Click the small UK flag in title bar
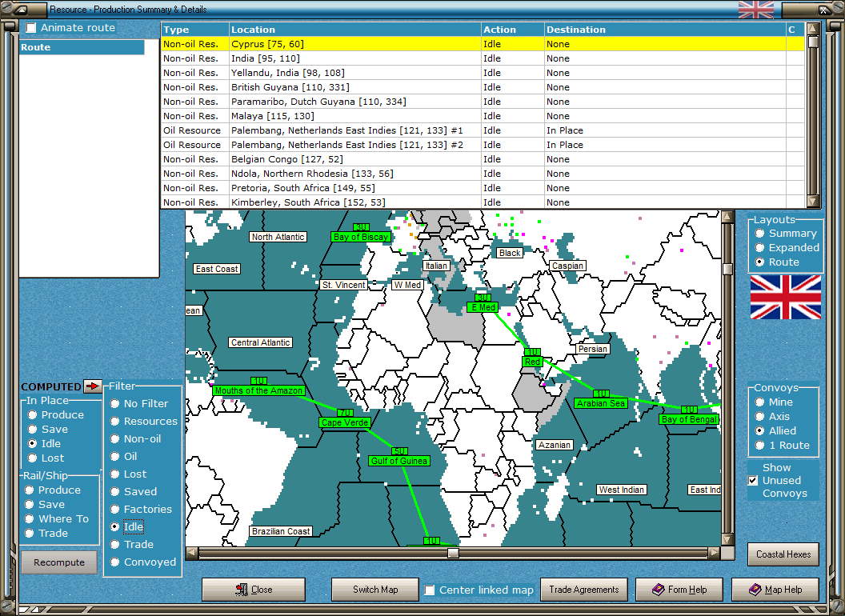Image resolution: width=845 pixels, height=616 pixels. point(755,10)
